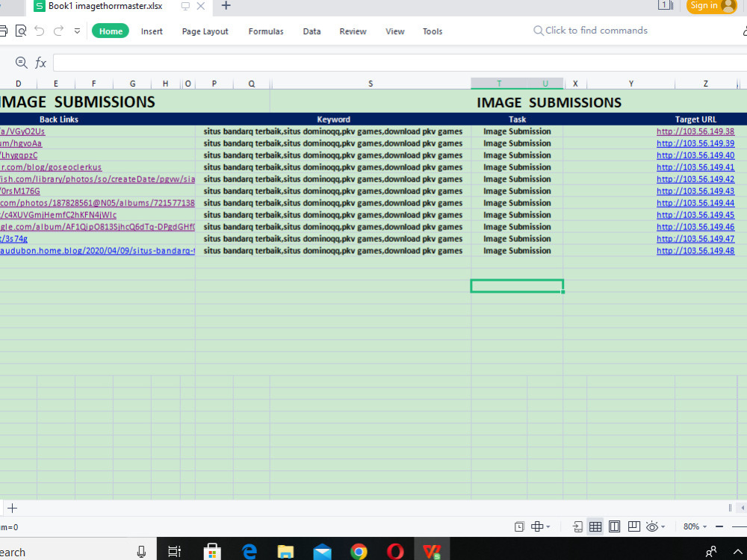Switch to Book1 imagethorrmaster.xlsx tab
This screenshot has height=560, width=747.
(105, 6)
